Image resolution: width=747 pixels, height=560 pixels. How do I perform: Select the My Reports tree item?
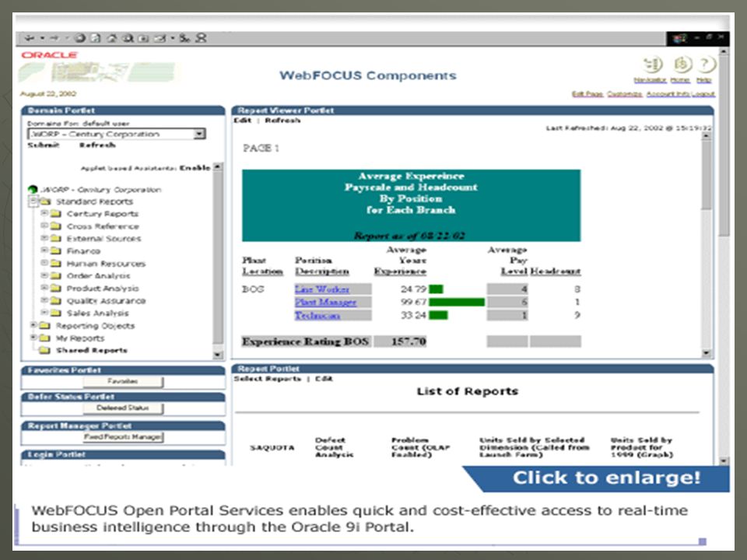80,338
